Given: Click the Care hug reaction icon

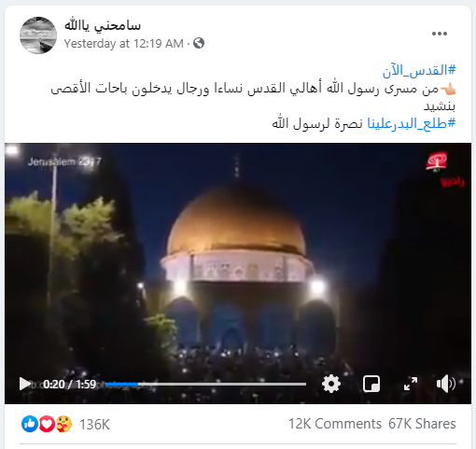Looking at the screenshot, I should 63,424.
